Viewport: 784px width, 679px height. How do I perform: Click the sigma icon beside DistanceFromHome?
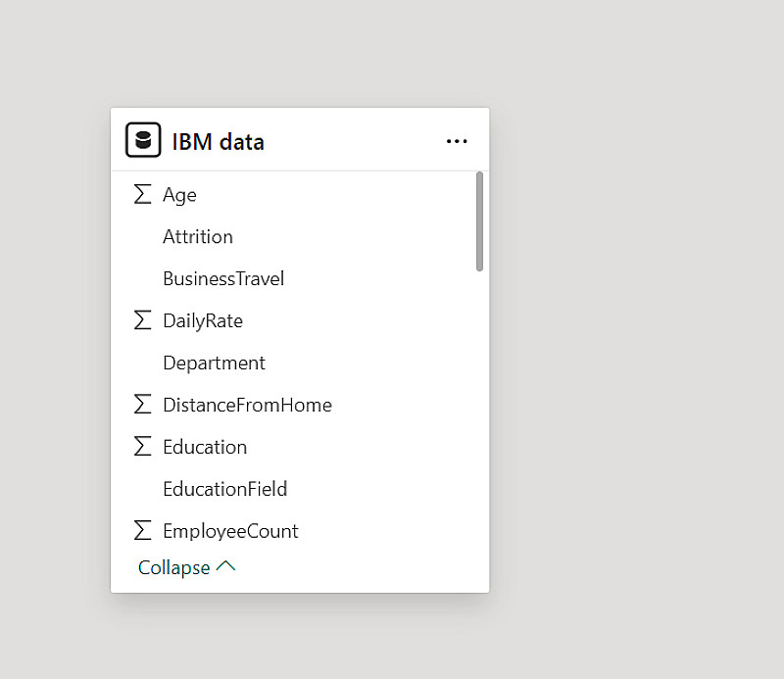click(143, 405)
